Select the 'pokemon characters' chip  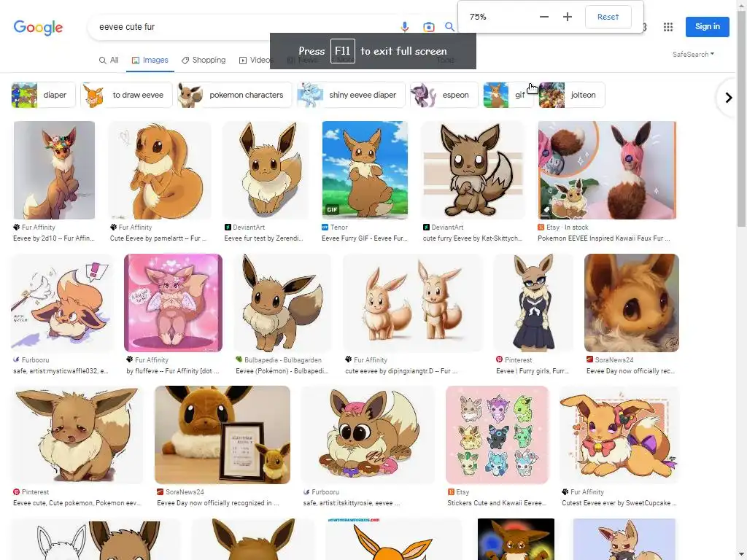(x=234, y=95)
